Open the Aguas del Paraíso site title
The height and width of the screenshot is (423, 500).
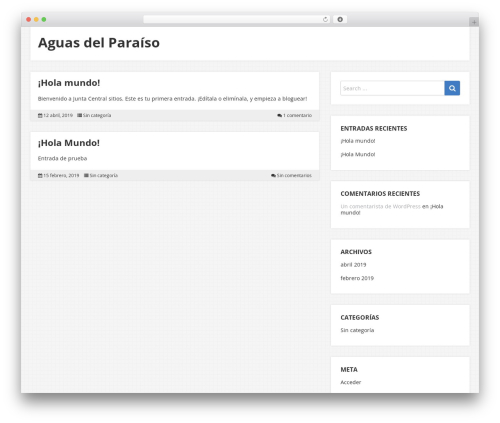[x=99, y=43]
